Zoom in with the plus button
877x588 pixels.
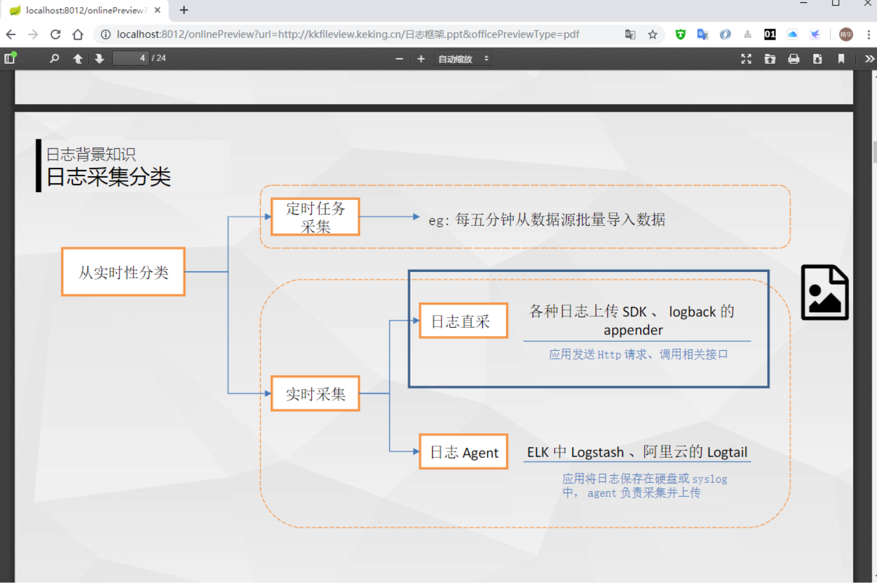(421, 58)
